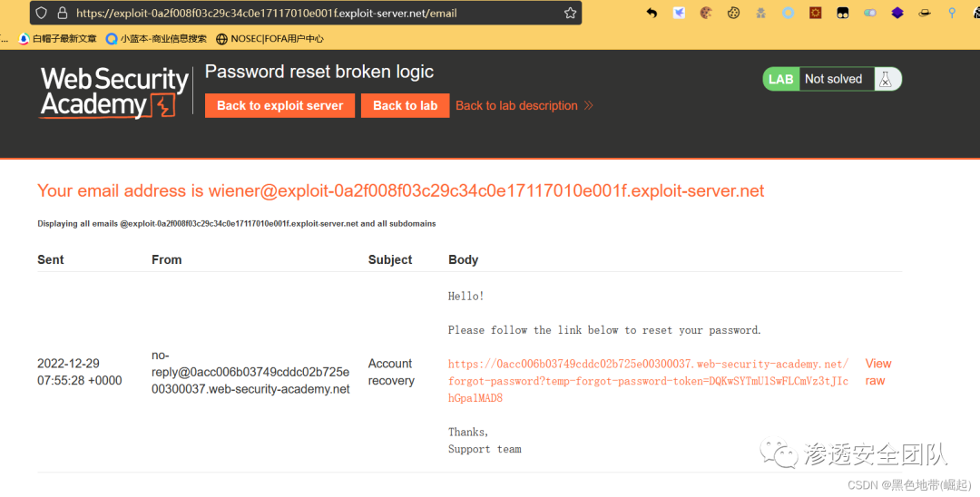Click the sent date 2022-12-29 cell
980x497 pixels.
click(x=79, y=372)
